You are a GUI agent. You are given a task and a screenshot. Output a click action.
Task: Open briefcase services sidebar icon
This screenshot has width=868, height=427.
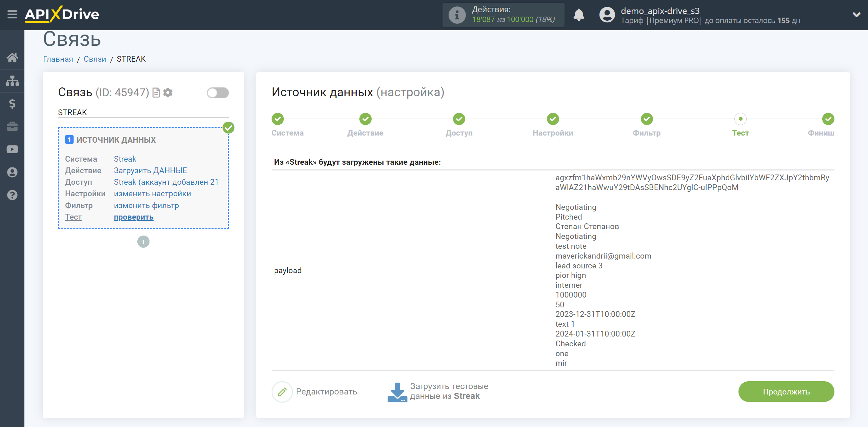point(12,126)
